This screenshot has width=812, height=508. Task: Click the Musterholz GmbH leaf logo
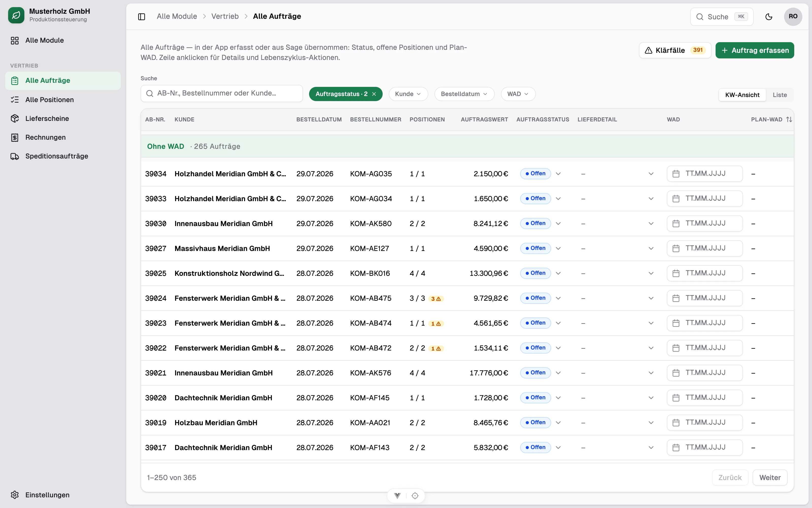pyautogui.click(x=16, y=15)
